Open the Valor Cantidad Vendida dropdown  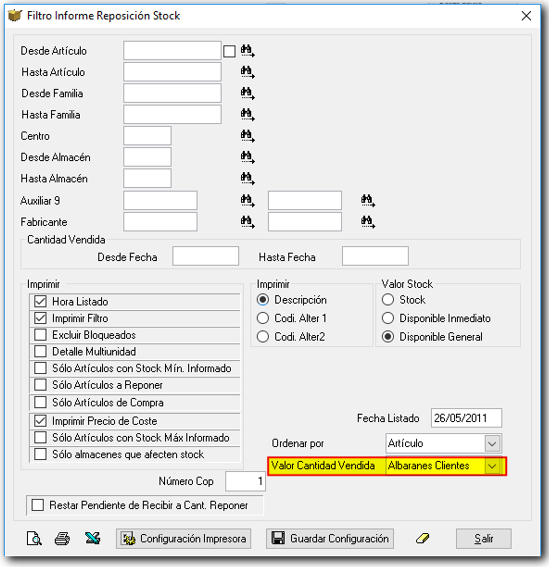pyautogui.click(x=492, y=466)
